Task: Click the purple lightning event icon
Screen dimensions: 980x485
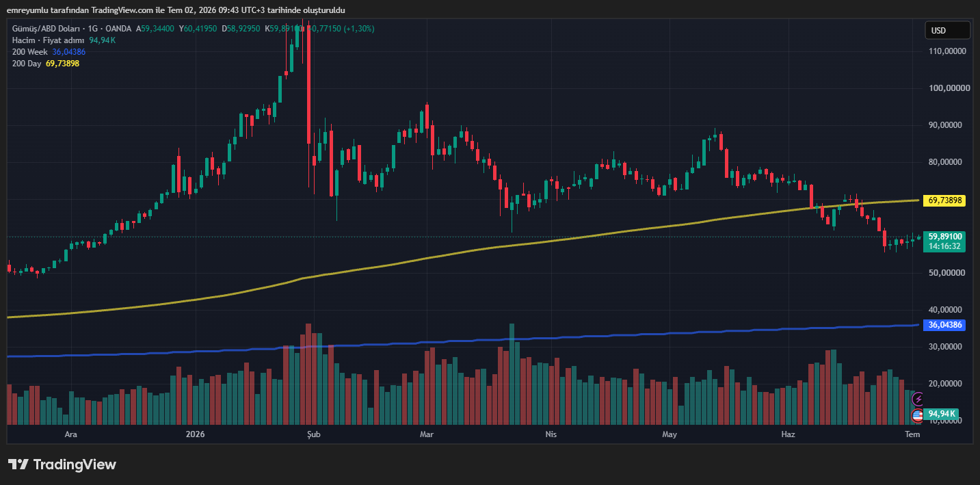Action: coord(918,399)
